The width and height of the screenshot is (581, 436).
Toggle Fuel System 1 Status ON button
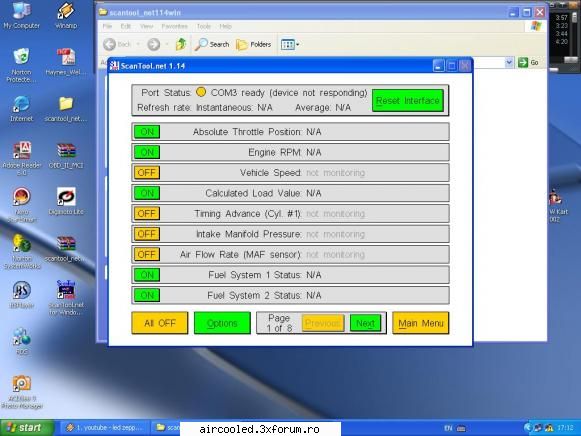click(x=147, y=275)
